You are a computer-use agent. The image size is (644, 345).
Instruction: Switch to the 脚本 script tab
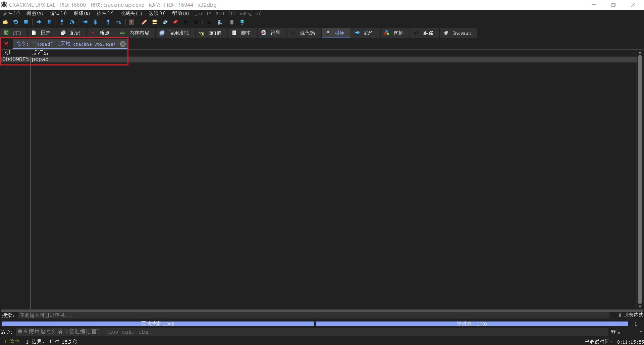tap(242, 33)
